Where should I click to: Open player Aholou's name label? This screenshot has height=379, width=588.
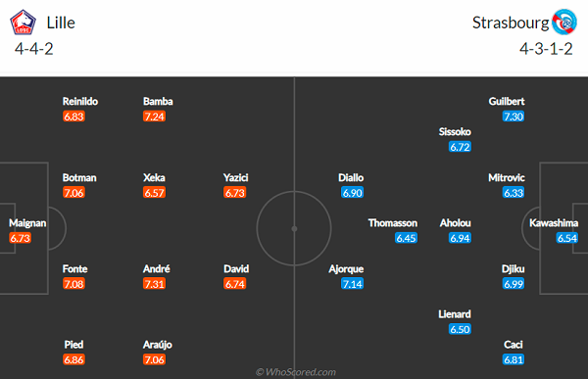coord(456,223)
